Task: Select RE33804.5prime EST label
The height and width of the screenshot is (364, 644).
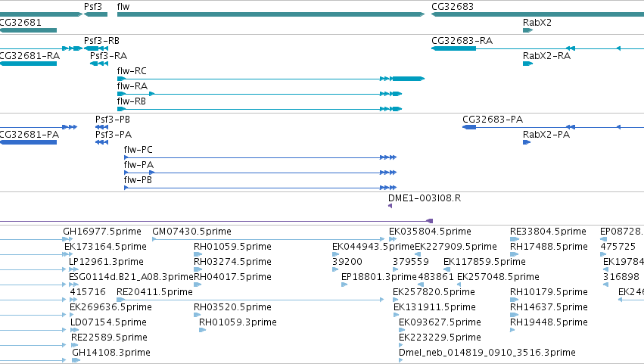Action: [548, 232]
